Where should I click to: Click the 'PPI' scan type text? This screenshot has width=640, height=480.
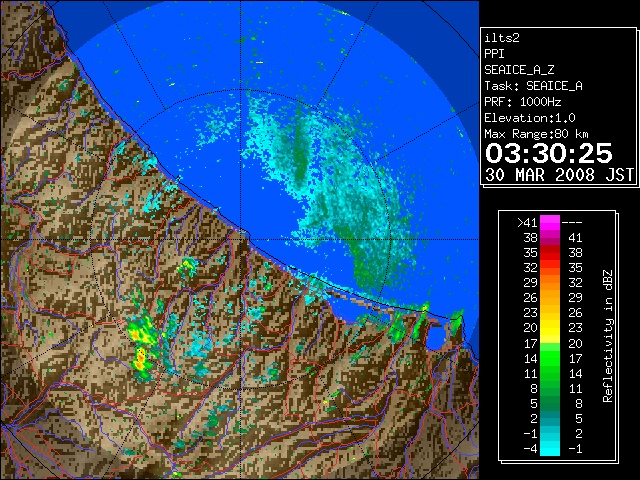[494, 54]
